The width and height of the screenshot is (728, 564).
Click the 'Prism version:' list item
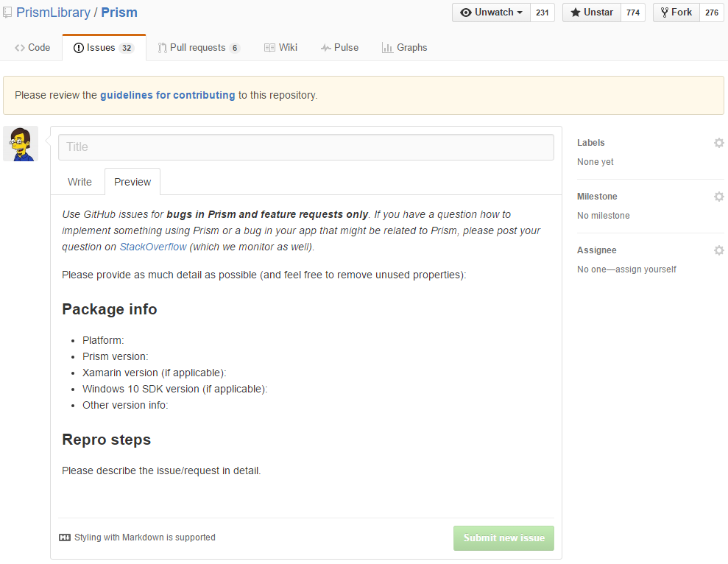pos(115,356)
